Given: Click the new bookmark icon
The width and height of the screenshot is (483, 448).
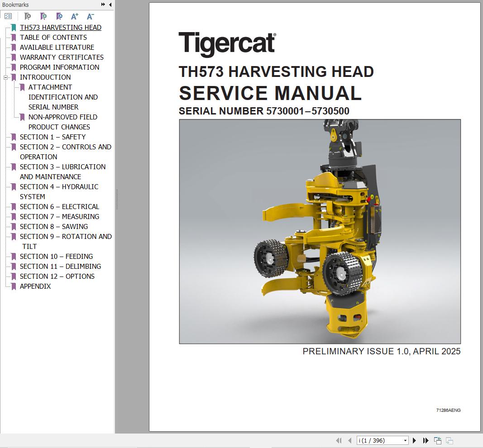Looking at the screenshot, I should (x=43, y=16).
